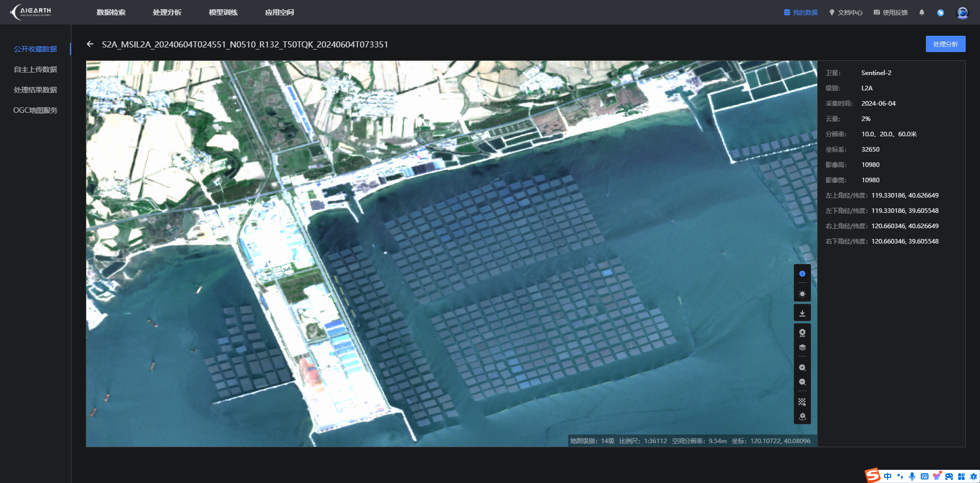The width and height of the screenshot is (980, 483).
Task: Click the 2024-06-04 acquisition date
Action: [878, 104]
